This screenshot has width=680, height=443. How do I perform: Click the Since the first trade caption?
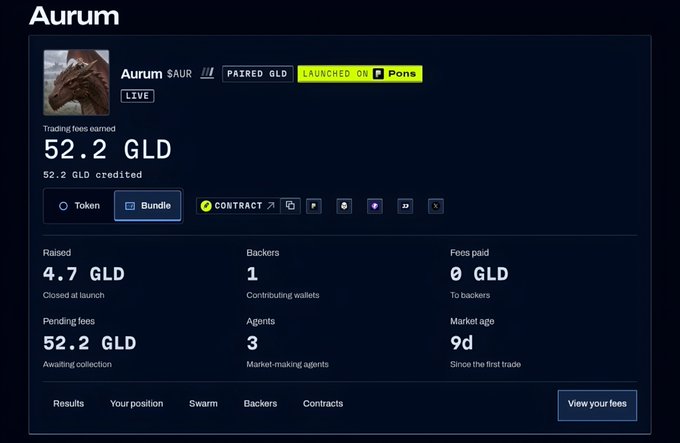(x=485, y=365)
